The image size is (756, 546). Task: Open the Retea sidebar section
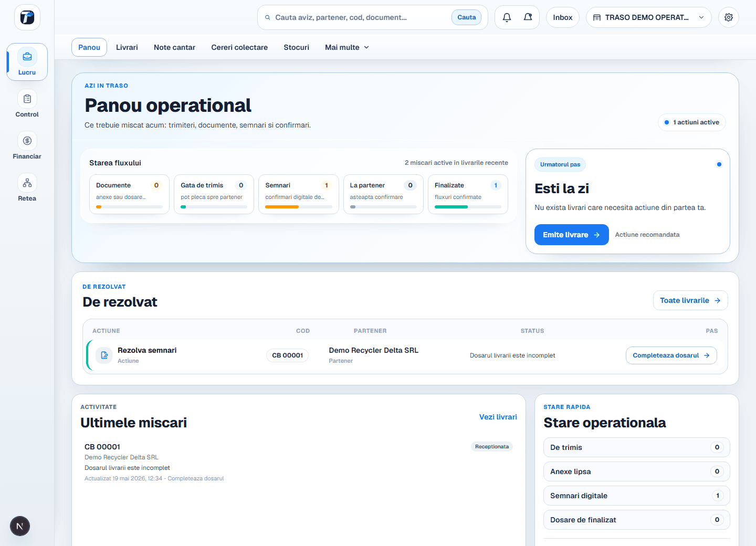point(27,188)
